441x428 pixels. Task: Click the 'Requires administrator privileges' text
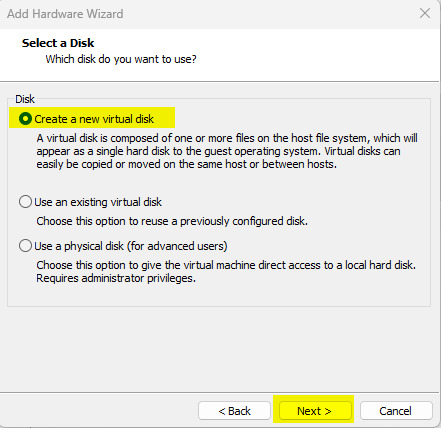(116, 278)
